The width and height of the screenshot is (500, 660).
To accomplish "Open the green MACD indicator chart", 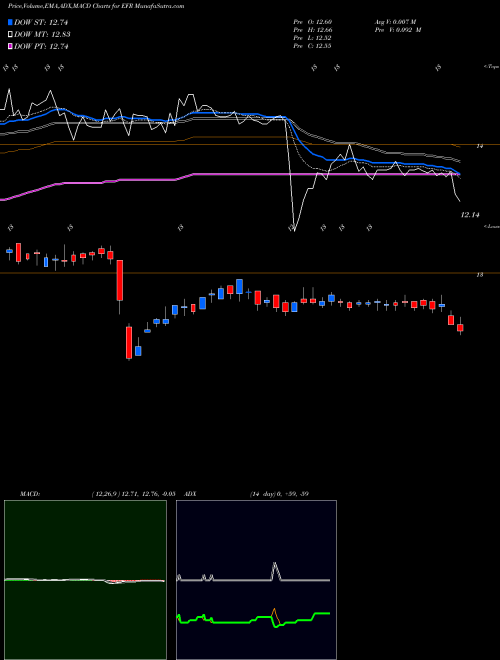I will (x=85, y=580).
